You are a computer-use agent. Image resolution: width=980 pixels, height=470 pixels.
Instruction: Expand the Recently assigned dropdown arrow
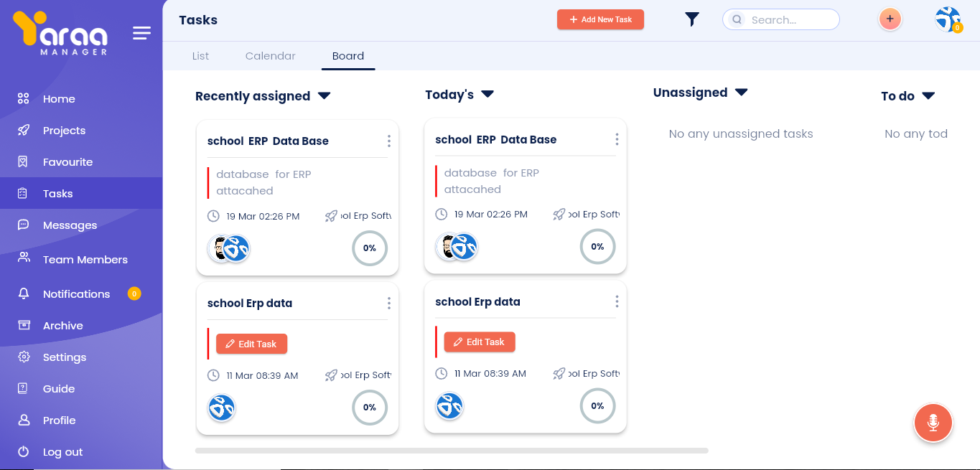click(x=324, y=95)
